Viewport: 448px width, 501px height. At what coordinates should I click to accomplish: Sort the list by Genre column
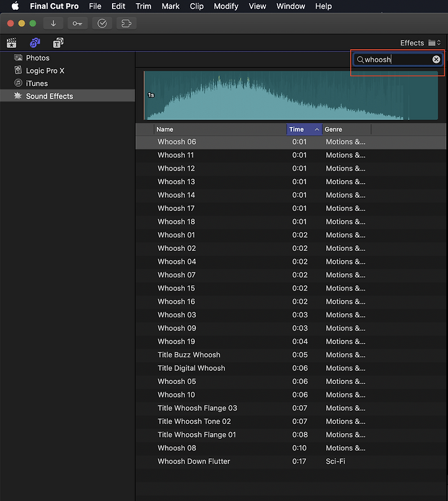click(x=347, y=129)
